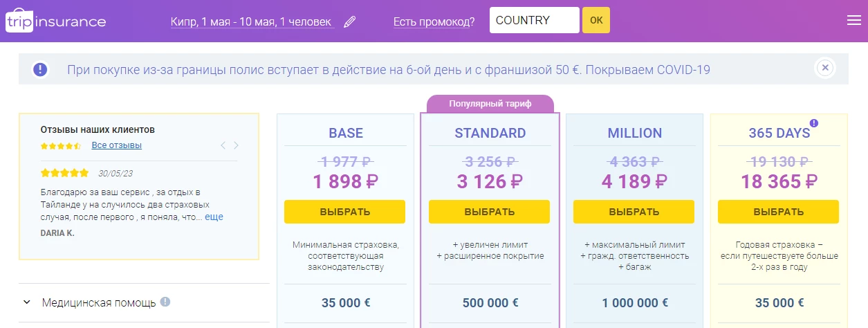Viewport: 868px width, 328px height.
Task: Open the Все отзывы link
Action: pyautogui.click(x=117, y=145)
